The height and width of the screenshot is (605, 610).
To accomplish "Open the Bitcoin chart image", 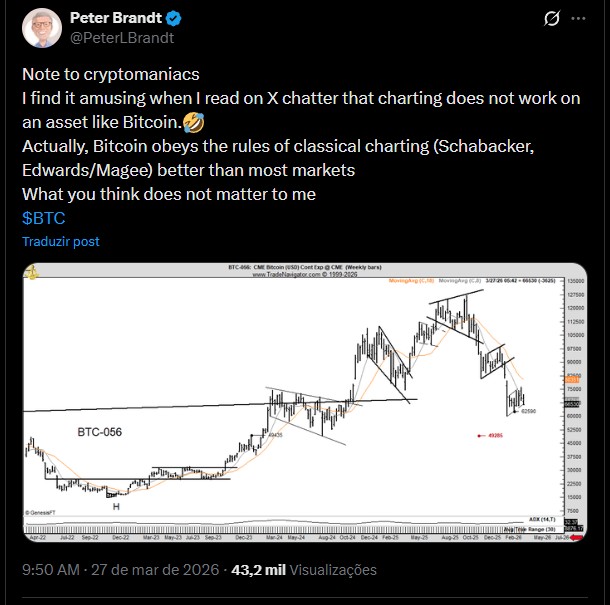I will (300, 400).
